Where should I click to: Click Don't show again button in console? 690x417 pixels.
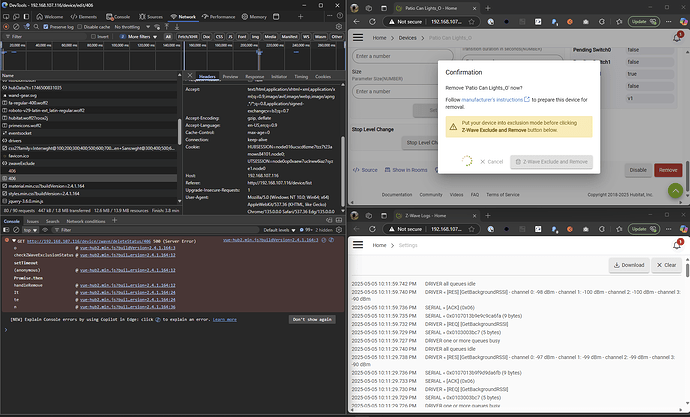tap(312, 319)
